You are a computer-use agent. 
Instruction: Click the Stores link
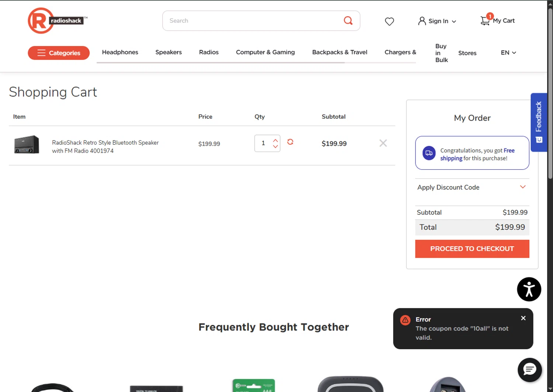(467, 53)
